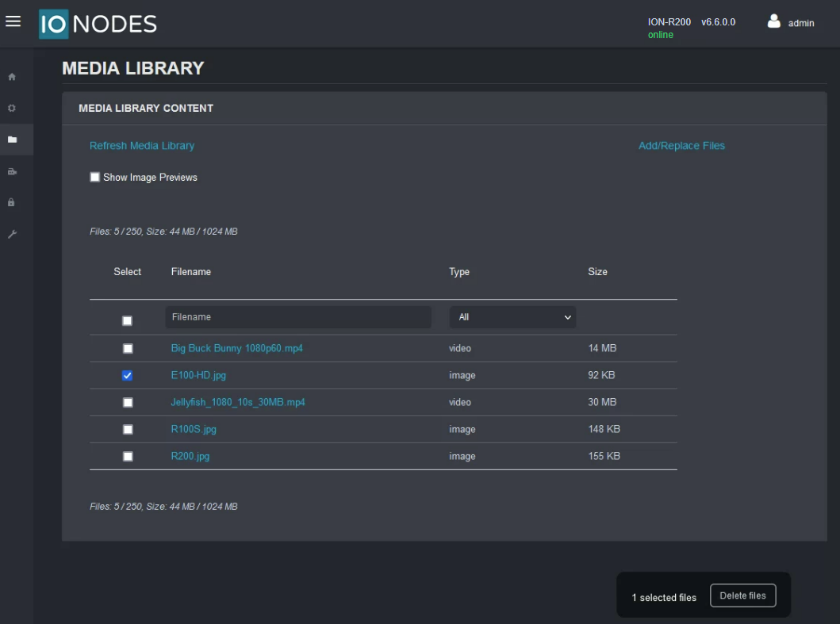Click the 148 KB size cell
The width and height of the screenshot is (840, 624).
coord(604,429)
